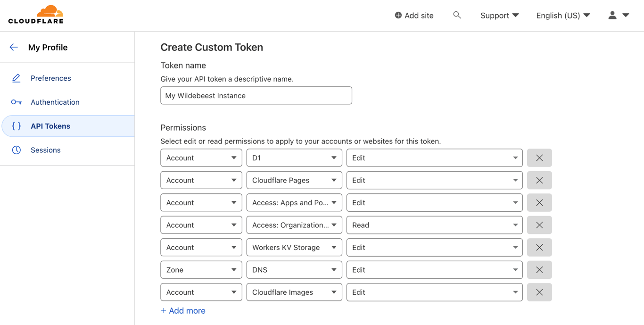Open the Sessions sidebar page
The image size is (644, 325).
pos(45,150)
